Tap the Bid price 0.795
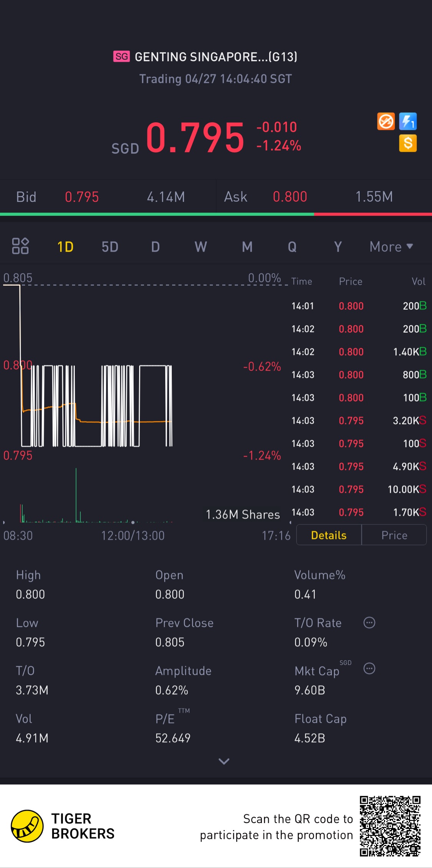 82,197
